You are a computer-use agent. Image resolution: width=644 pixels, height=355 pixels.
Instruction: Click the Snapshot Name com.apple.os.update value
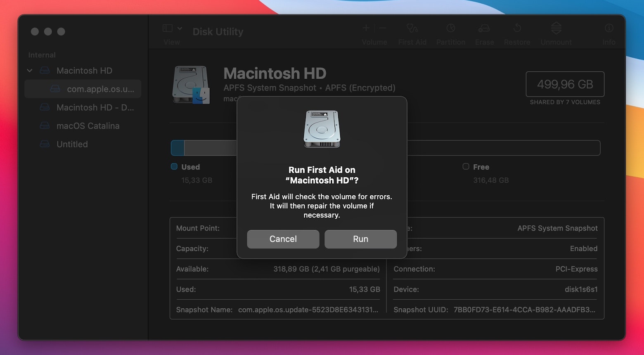click(308, 310)
